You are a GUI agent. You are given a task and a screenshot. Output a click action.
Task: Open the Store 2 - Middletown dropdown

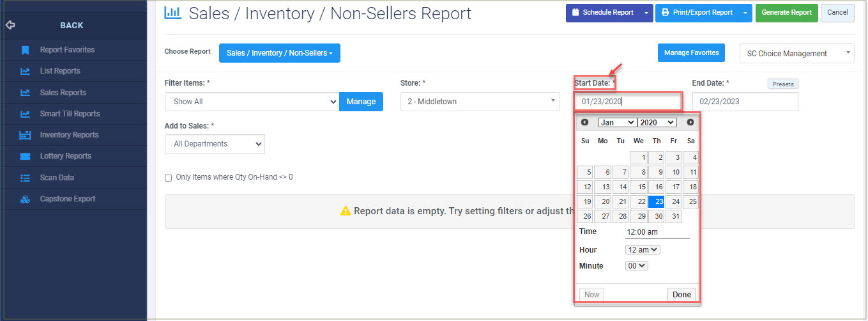(480, 102)
